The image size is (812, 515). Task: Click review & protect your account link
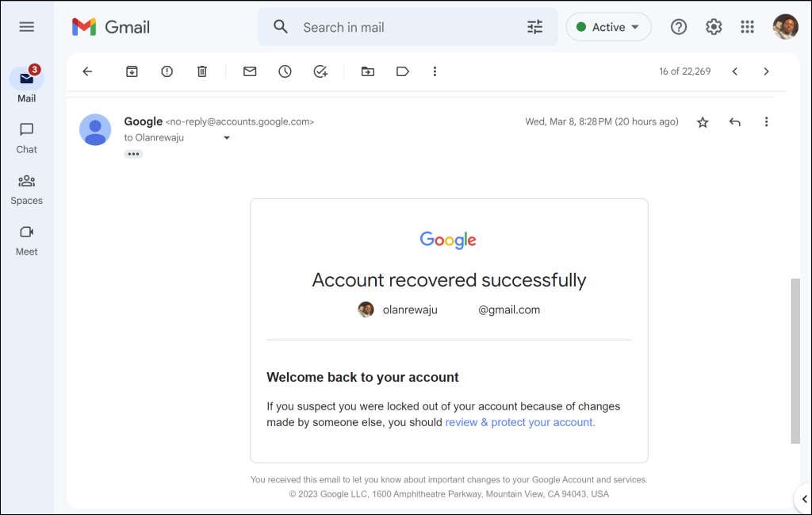tap(520, 422)
